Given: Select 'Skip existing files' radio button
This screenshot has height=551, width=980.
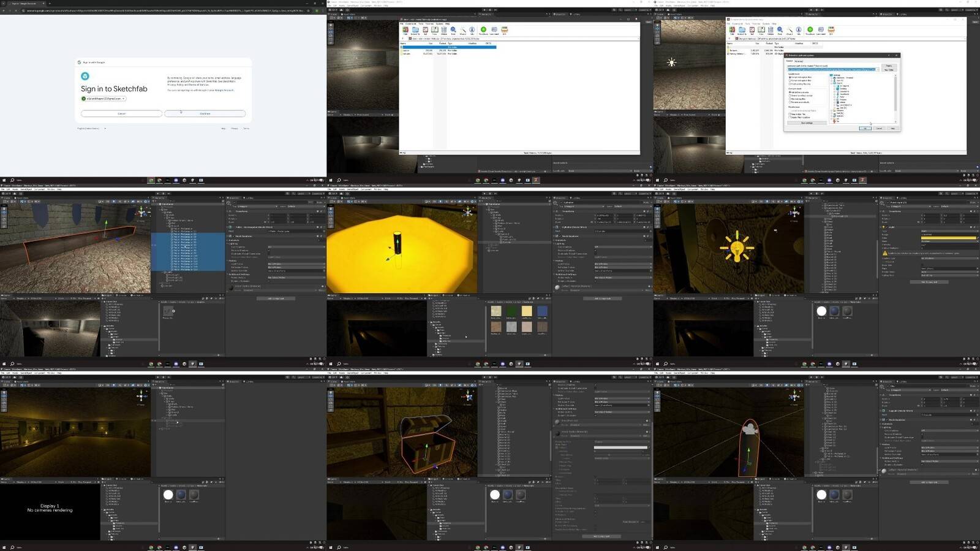Looking at the screenshot, I should (x=790, y=99).
